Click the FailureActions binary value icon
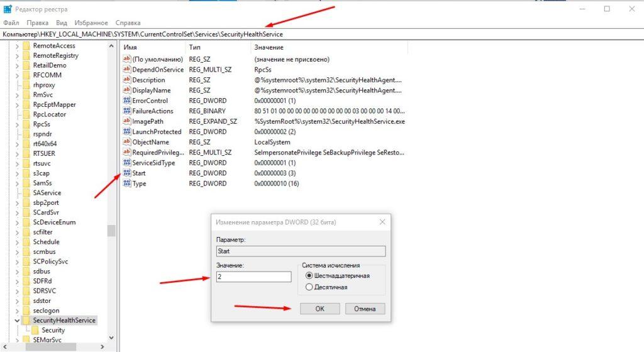 point(126,111)
